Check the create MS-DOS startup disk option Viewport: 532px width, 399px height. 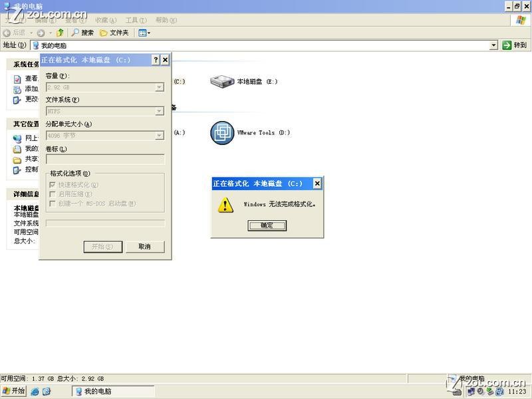(53, 203)
